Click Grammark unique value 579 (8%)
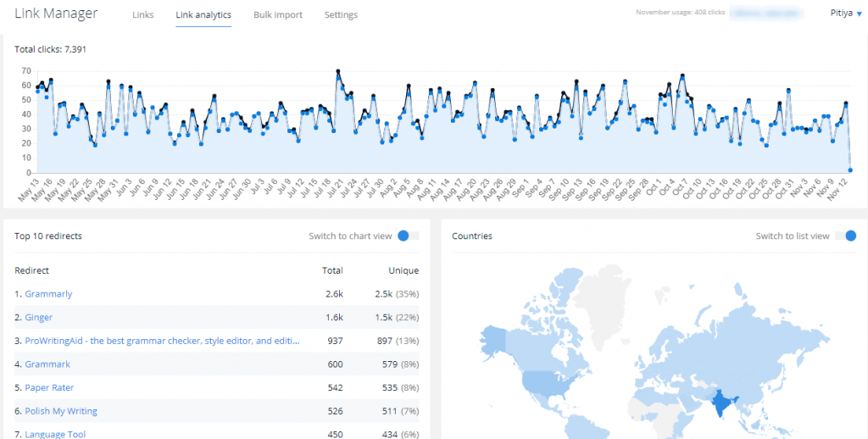868x439 pixels. click(400, 364)
